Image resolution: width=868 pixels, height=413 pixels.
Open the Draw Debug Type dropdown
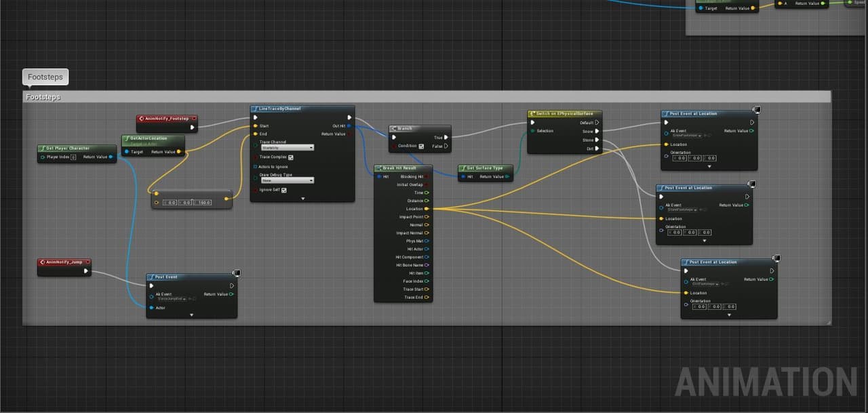288,180
